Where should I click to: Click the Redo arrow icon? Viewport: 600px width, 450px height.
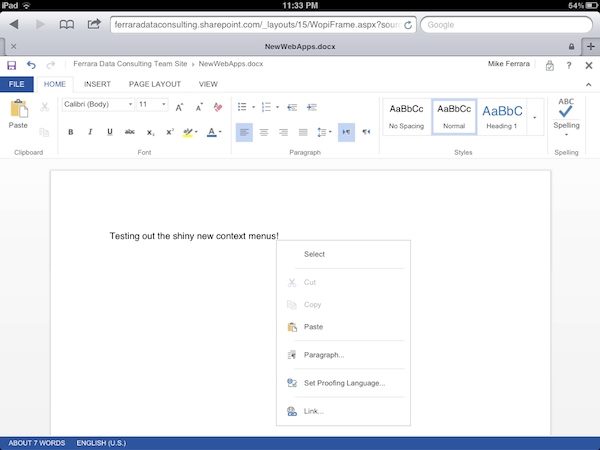tap(51, 65)
